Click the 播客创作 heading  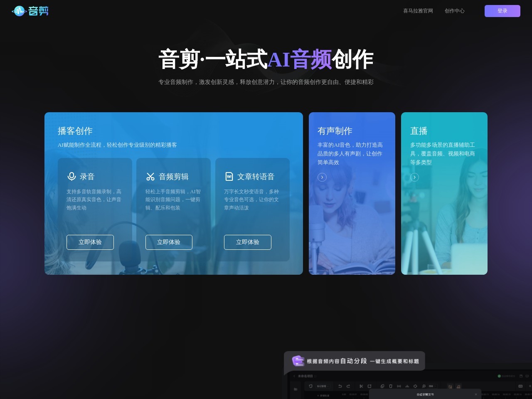tap(75, 131)
